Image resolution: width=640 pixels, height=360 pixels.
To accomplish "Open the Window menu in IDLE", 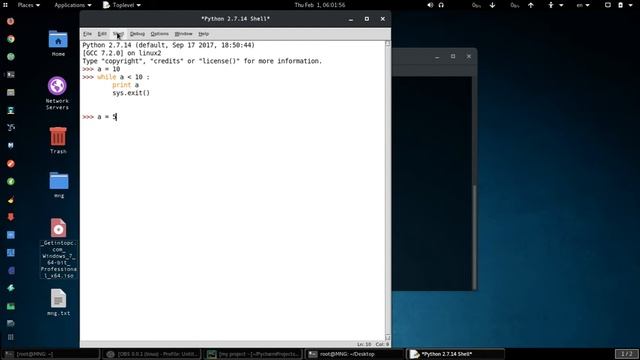I will 183,34.
